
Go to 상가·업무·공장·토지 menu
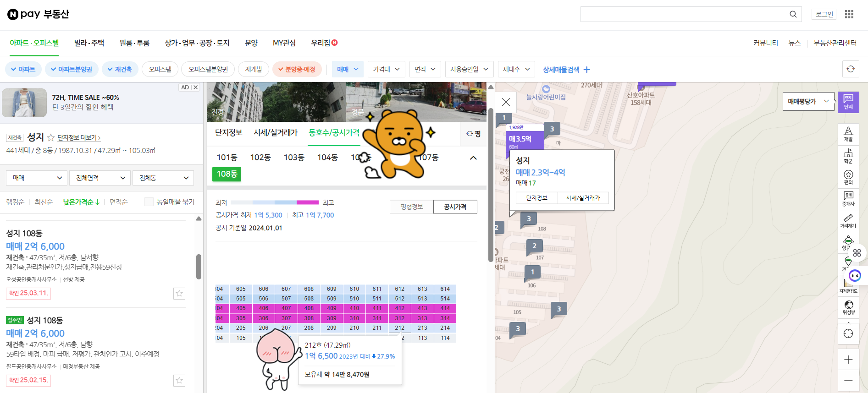click(x=197, y=43)
